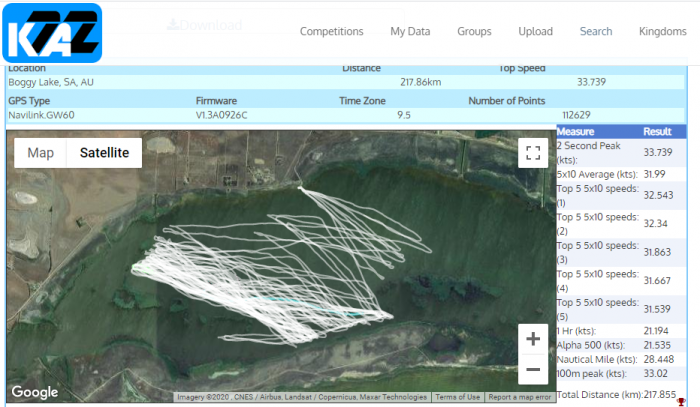Go to the Upload page
Viewport: 700px width, 407px height.
535,31
